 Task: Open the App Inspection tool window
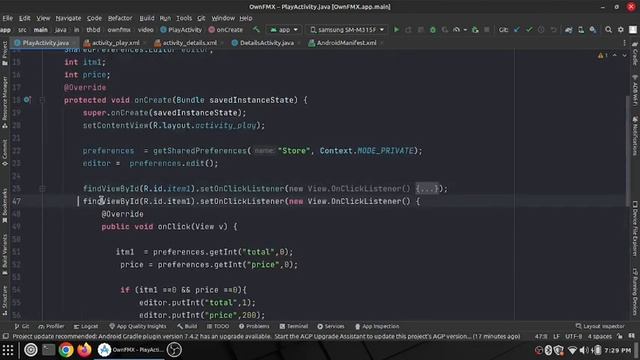tap(377, 326)
